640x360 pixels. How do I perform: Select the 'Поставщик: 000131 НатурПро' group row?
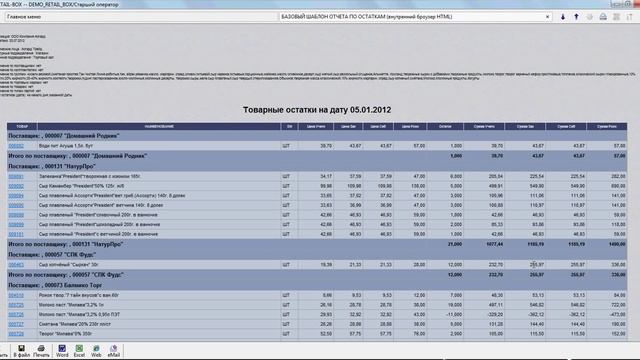point(317,166)
